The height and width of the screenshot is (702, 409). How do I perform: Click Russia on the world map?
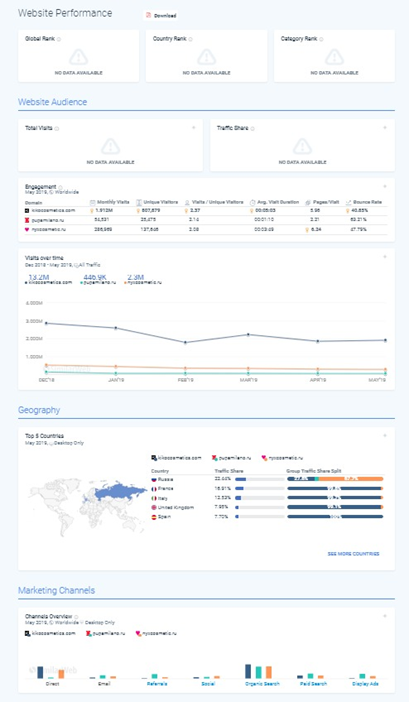[120, 492]
